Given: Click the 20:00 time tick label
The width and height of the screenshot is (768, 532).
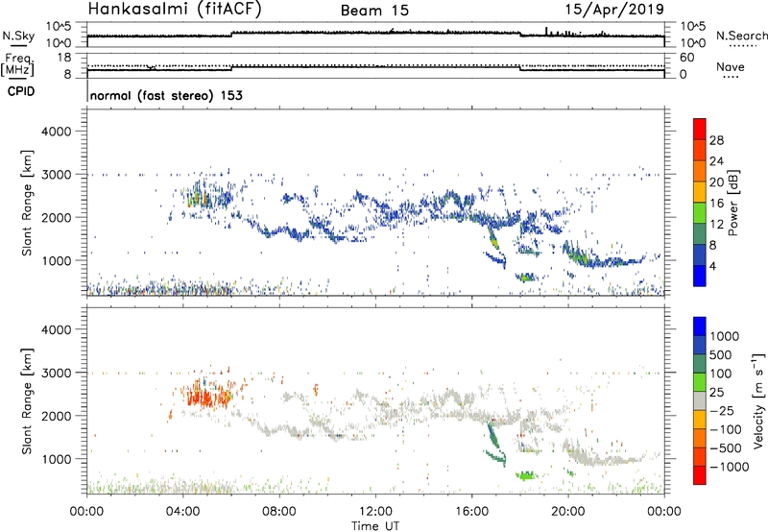Looking at the screenshot, I should coord(568,512).
